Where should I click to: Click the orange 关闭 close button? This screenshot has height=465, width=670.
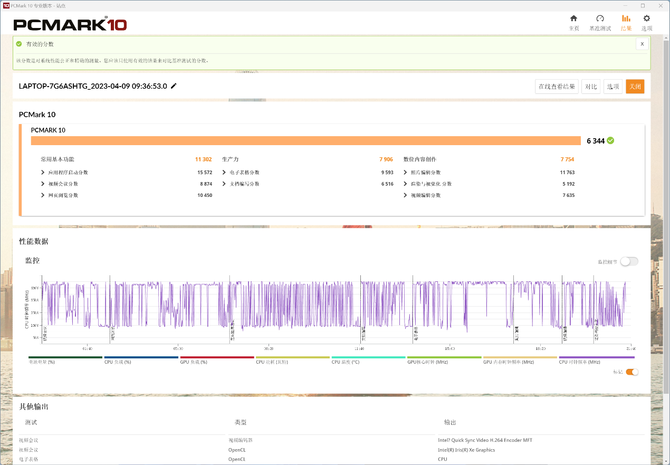635,86
